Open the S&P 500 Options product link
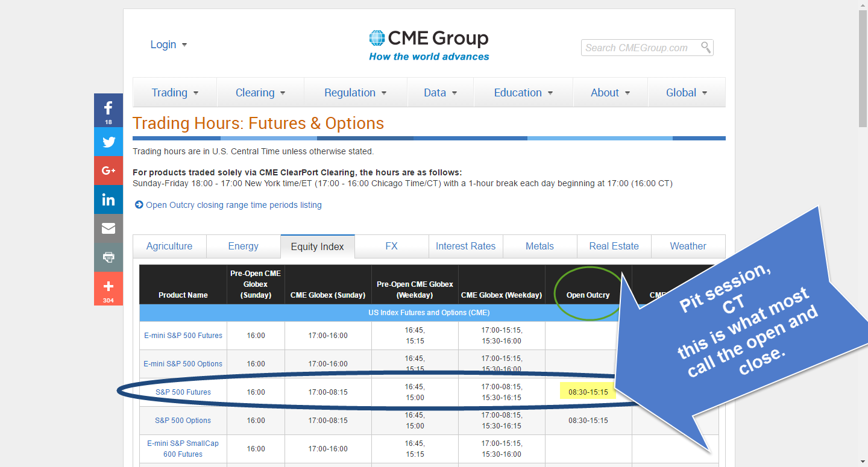Viewport: 868px width, 467px height. 183,421
